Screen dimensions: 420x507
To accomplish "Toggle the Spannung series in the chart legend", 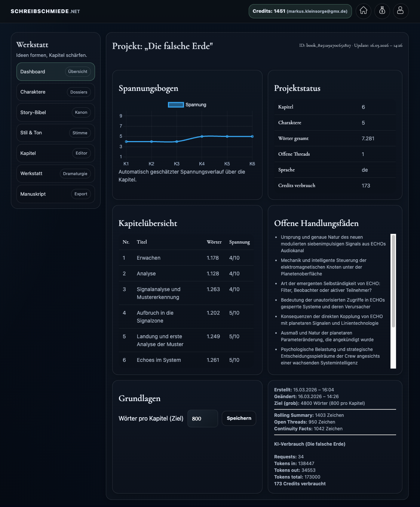I will [x=187, y=105].
